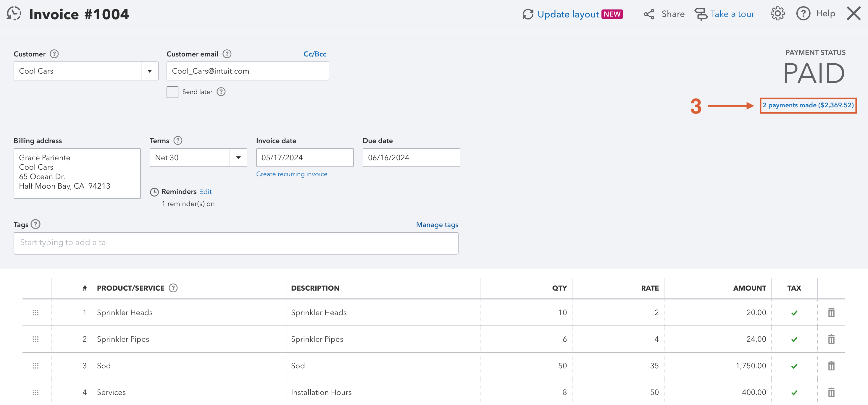Click the Reminders clock icon

tap(154, 192)
